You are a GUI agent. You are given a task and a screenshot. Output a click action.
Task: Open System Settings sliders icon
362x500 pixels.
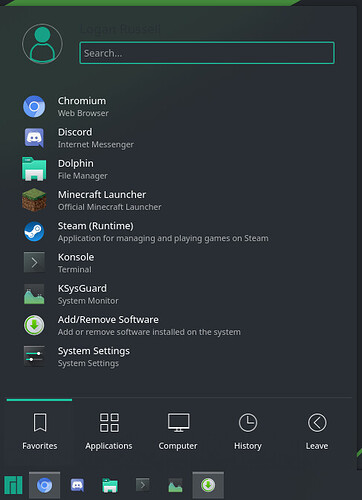pos(34,356)
